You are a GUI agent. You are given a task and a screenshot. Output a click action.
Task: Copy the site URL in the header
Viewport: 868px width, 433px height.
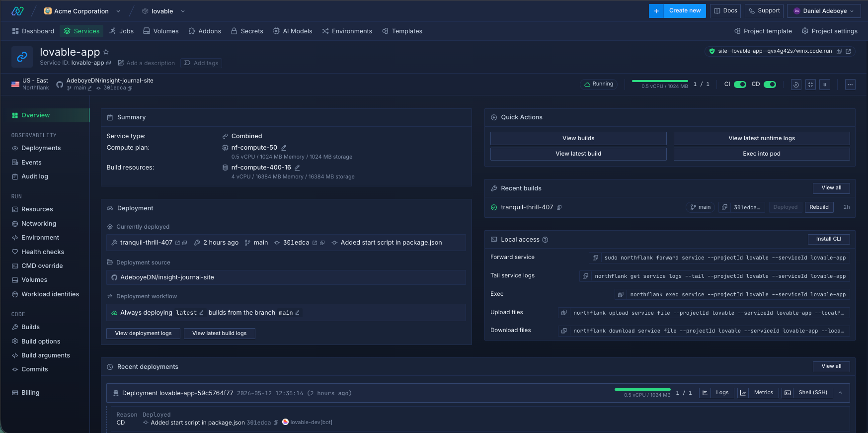click(839, 51)
